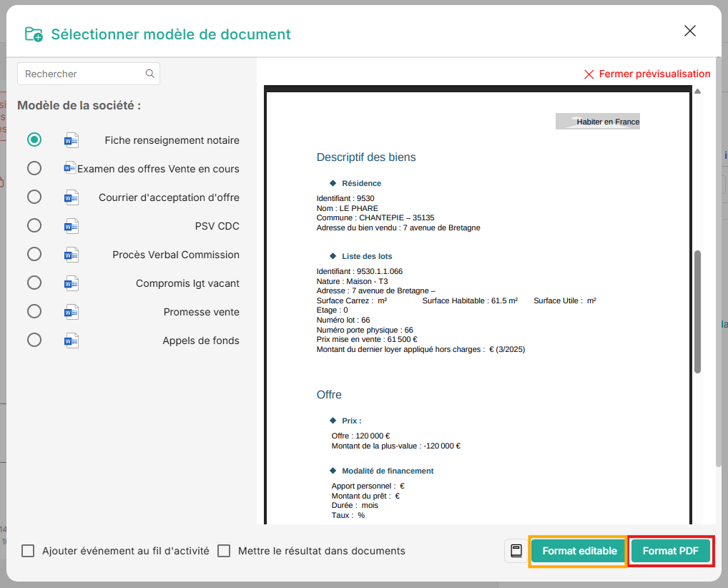Image resolution: width=728 pixels, height=588 pixels.
Task: Generate document in Format PDF
Action: [x=670, y=551]
